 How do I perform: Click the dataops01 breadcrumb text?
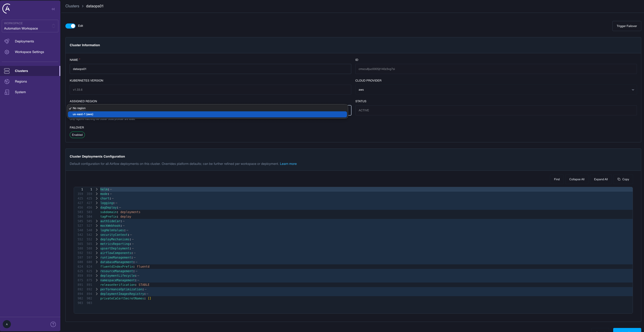[95, 6]
